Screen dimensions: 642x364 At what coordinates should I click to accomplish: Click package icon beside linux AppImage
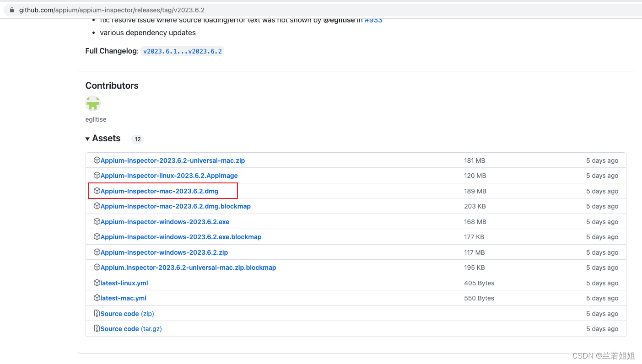[97, 175]
